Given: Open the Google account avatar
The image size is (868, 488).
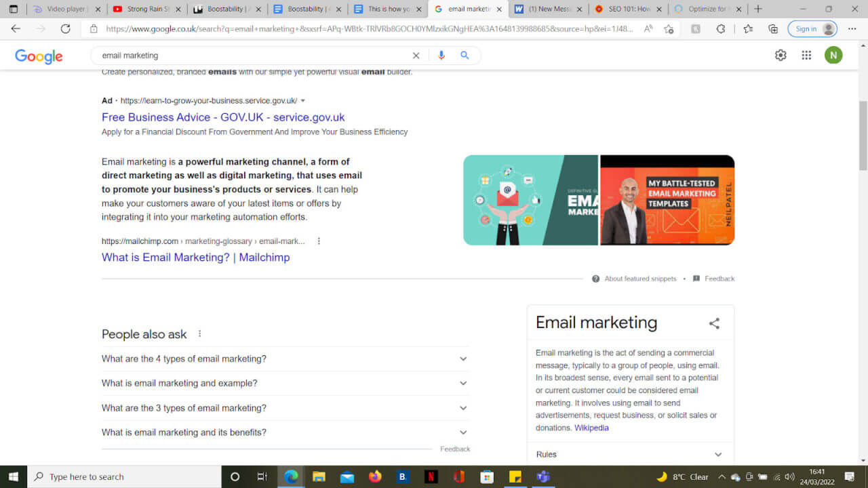Looking at the screenshot, I should coord(833,56).
